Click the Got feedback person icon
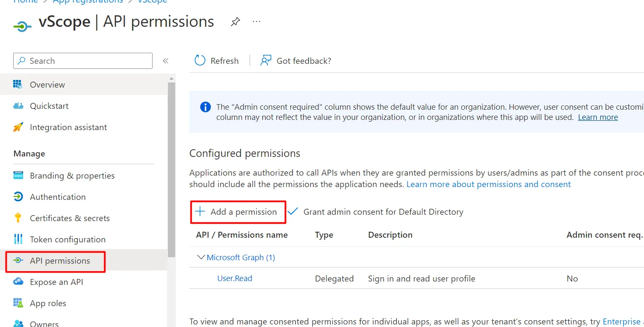 point(266,60)
